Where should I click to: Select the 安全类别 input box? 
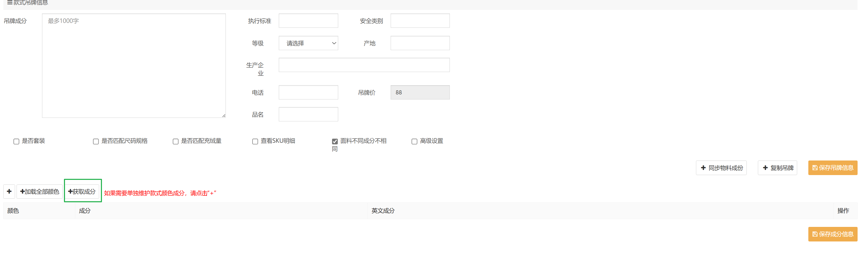(x=420, y=21)
